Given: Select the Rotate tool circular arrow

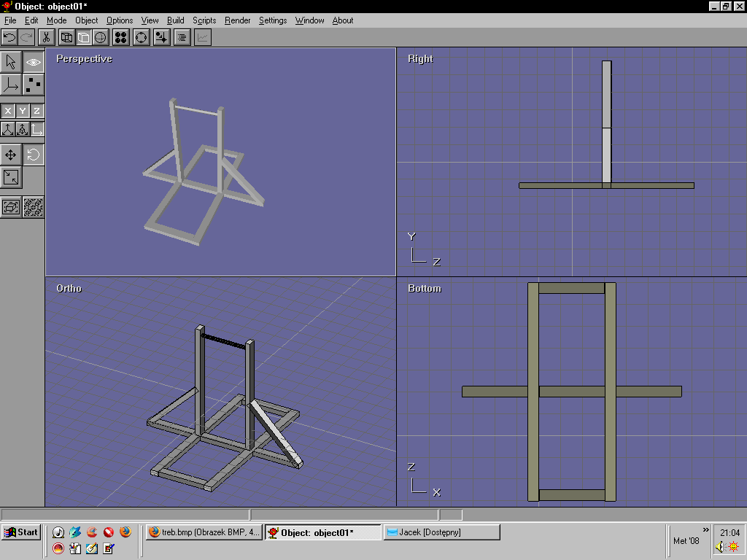Looking at the screenshot, I should tap(34, 155).
